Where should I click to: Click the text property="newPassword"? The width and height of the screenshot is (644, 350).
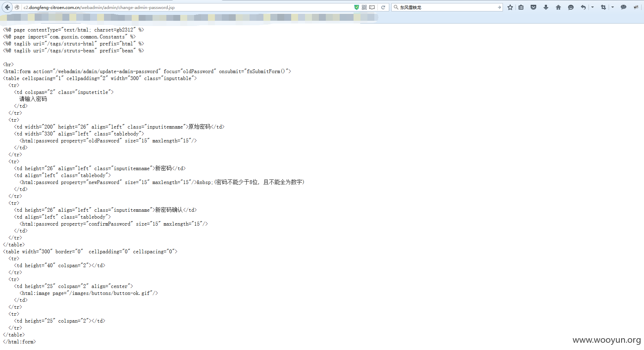tap(92, 182)
